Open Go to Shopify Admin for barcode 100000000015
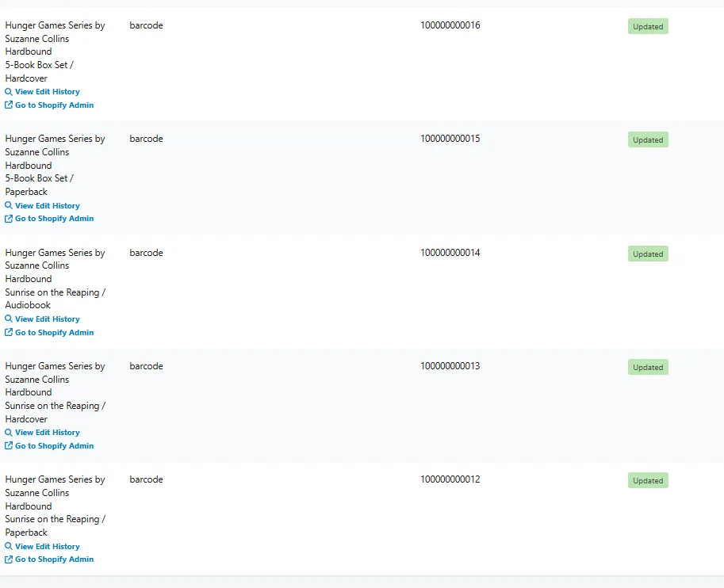This screenshot has height=588, width=724. point(54,219)
